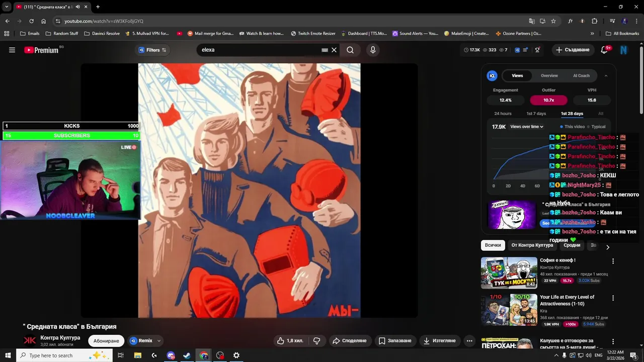The width and height of the screenshot is (644, 362).
Task: Dislike the video
Action: pos(317,340)
